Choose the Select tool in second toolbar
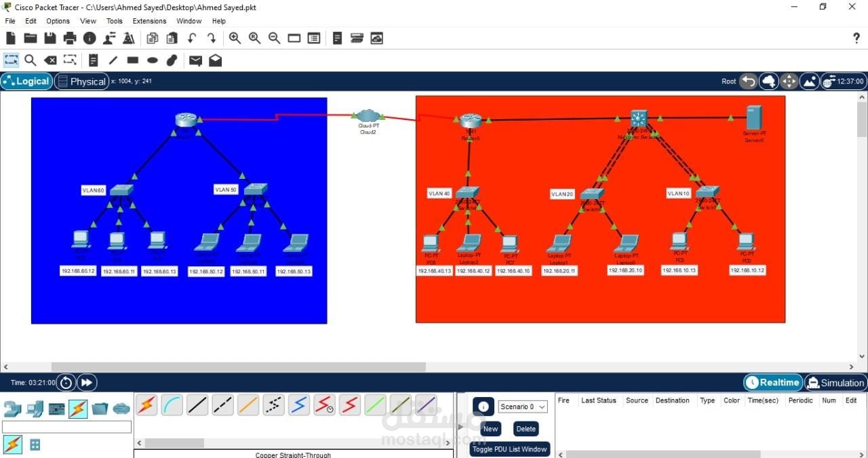This screenshot has width=868, height=458. point(11,60)
